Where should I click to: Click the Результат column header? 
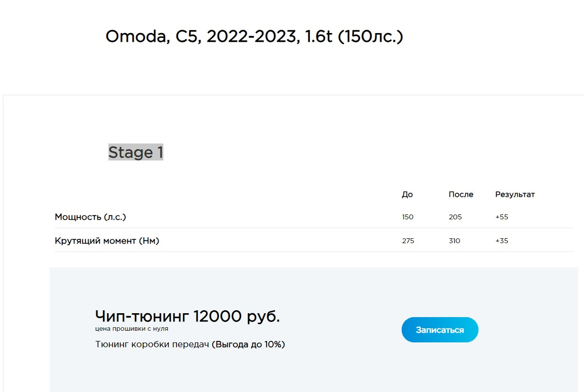click(515, 195)
